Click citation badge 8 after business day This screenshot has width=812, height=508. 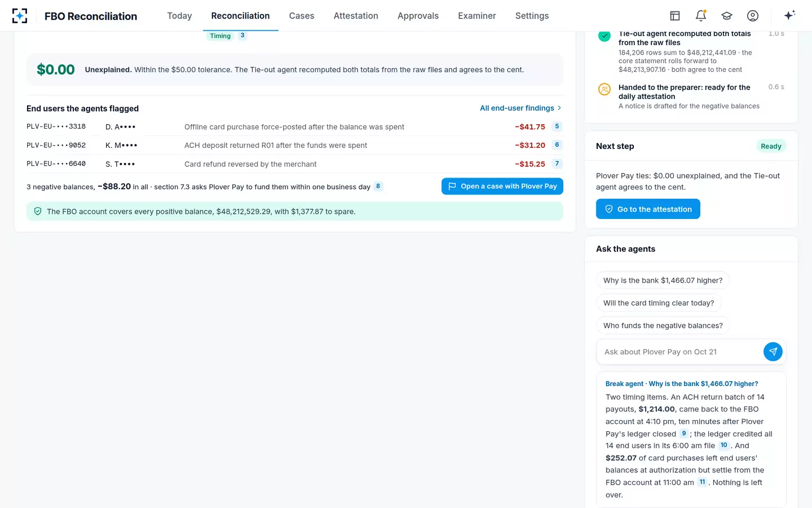click(x=378, y=186)
